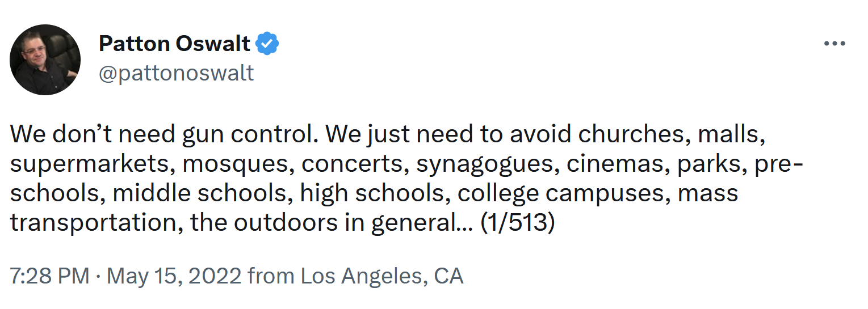Click the word "churches" in the tweet
This screenshot has height=309, width=868.
(634, 134)
